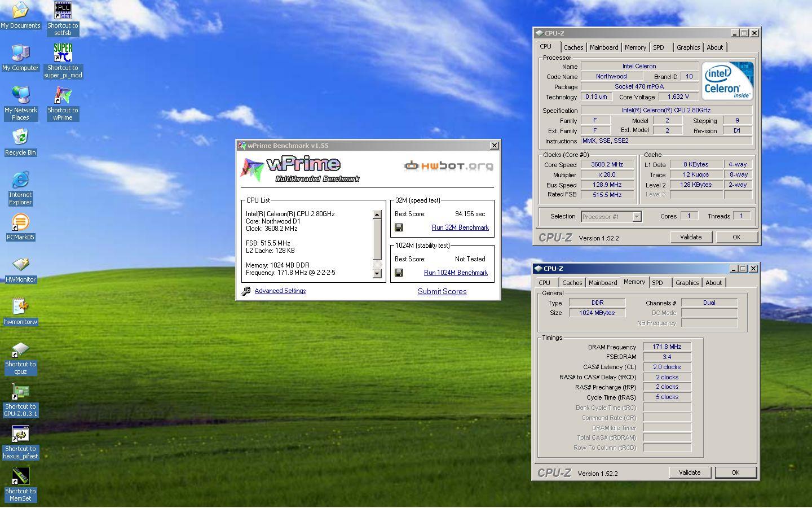Click the wPrime title bar icon

tap(242, 146)
